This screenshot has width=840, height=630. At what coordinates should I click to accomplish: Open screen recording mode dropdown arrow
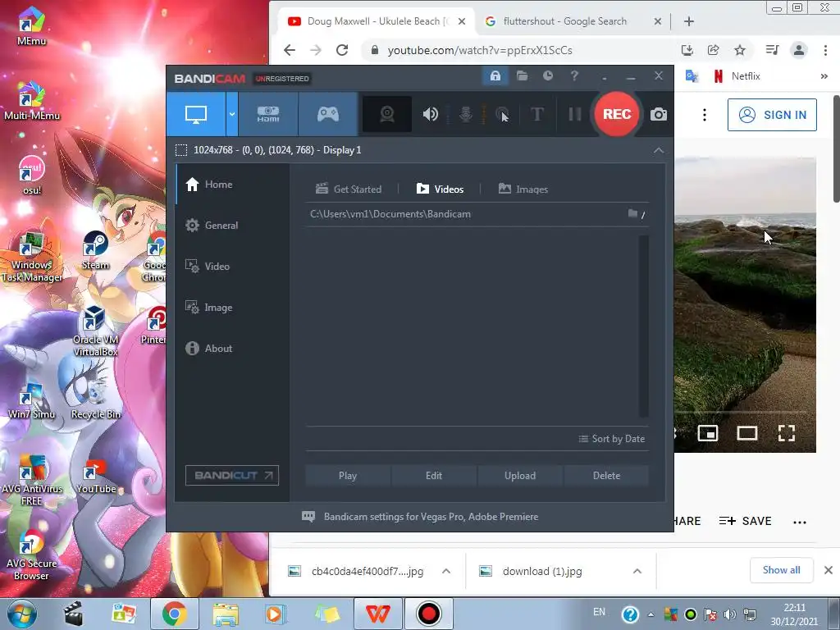232,114
